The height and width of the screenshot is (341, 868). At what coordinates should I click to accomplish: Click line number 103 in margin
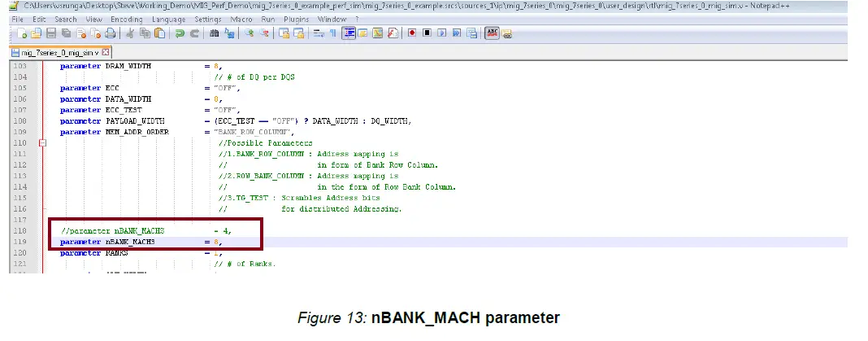coord(20,66)
